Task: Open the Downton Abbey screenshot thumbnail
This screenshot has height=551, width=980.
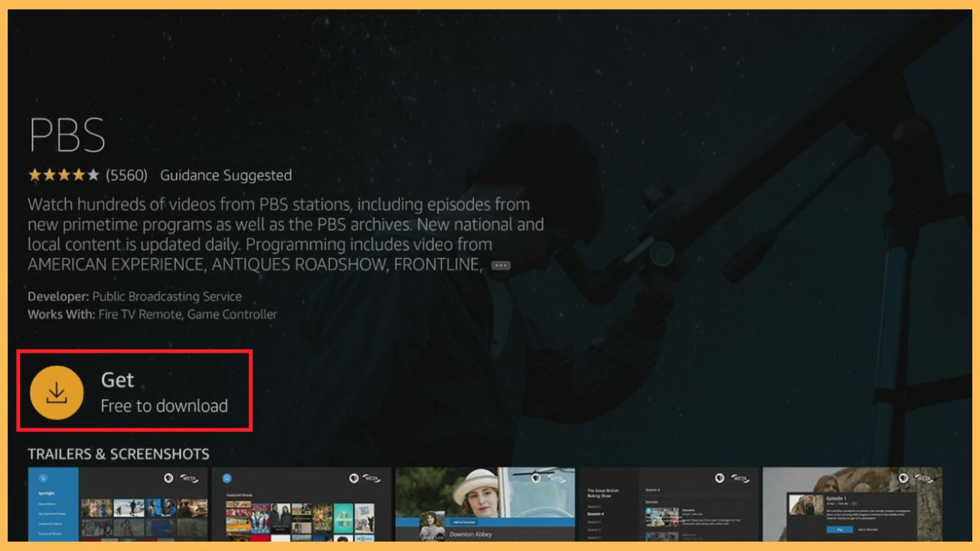Action: point(485,504)
